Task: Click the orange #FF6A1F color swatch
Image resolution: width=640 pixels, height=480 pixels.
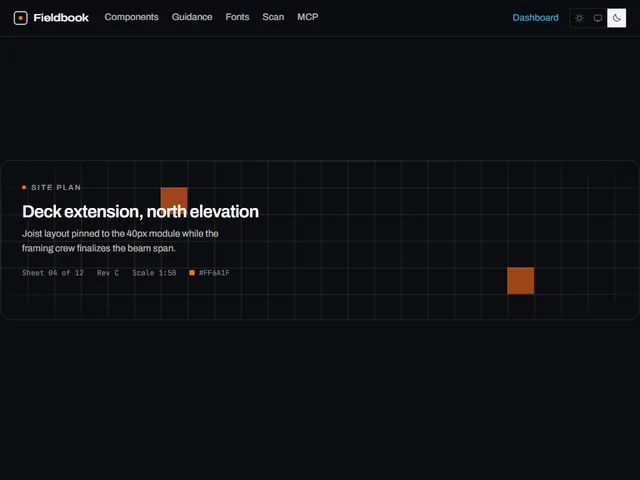Action: [192, 273]
